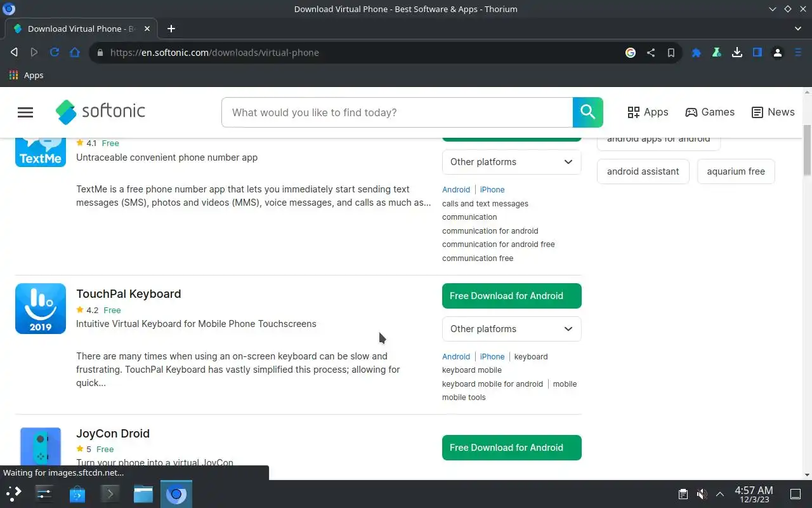
Task: Click the share page icon
Action: (651, 53)
